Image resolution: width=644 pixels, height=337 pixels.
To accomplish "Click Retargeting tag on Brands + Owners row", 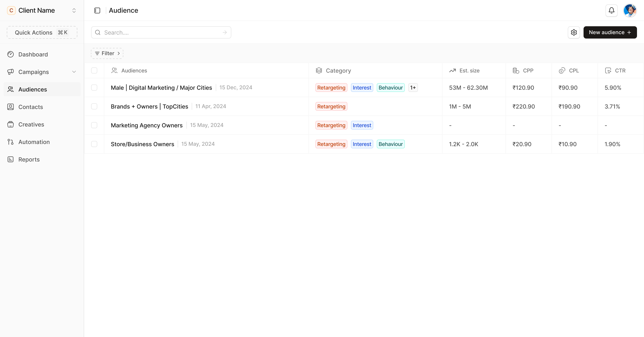I will click(331, 106).
